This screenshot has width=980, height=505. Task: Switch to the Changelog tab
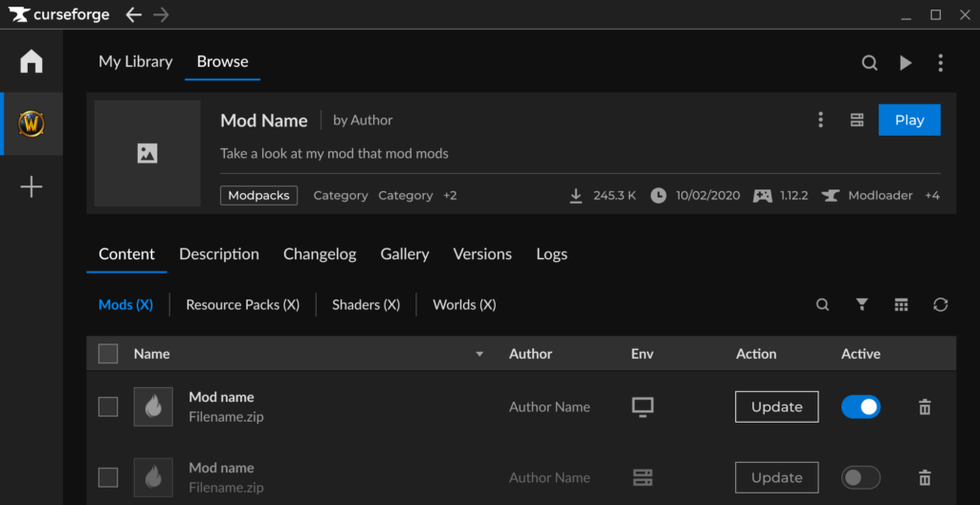tap(320, 253)
